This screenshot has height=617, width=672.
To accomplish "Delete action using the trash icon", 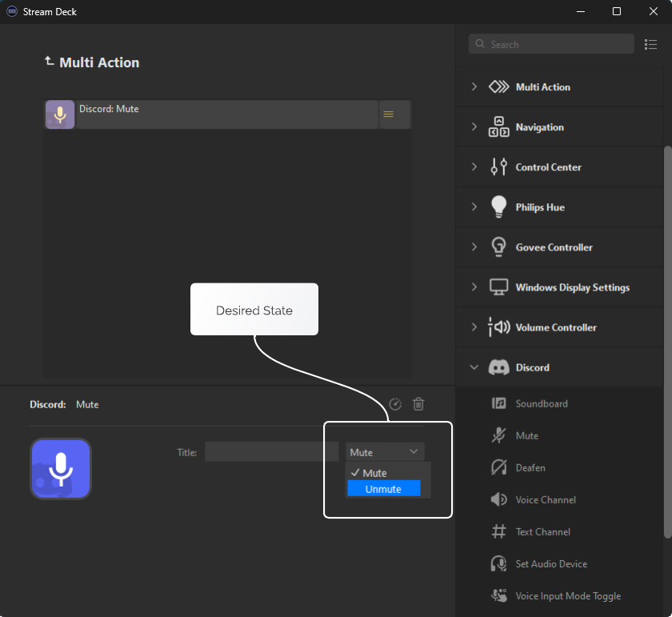I will (418, 404).
